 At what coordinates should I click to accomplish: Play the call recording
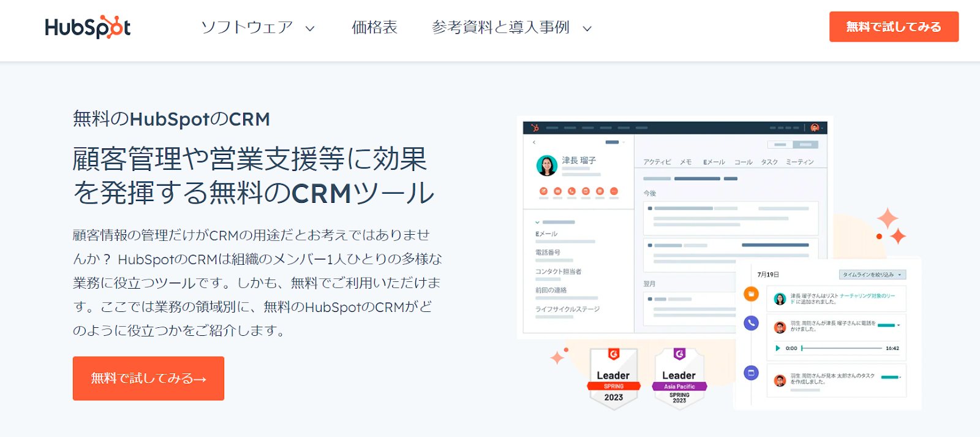[x=777, y=348]
